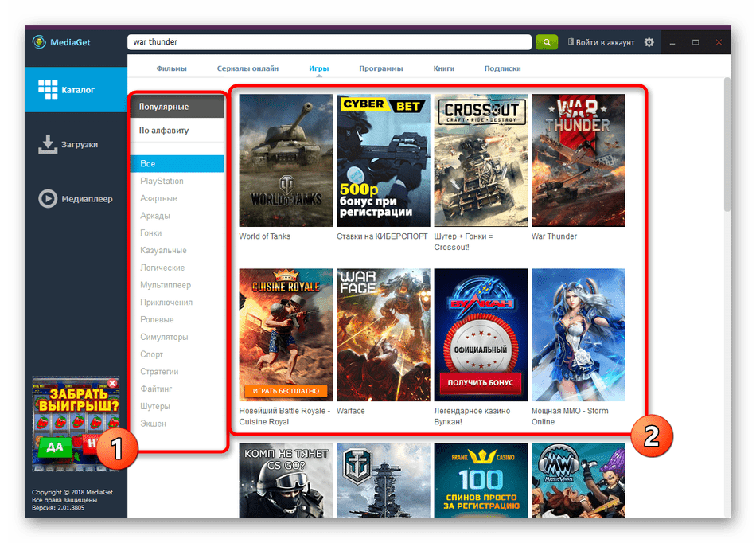Select the Казуальные category

point(163,250)
